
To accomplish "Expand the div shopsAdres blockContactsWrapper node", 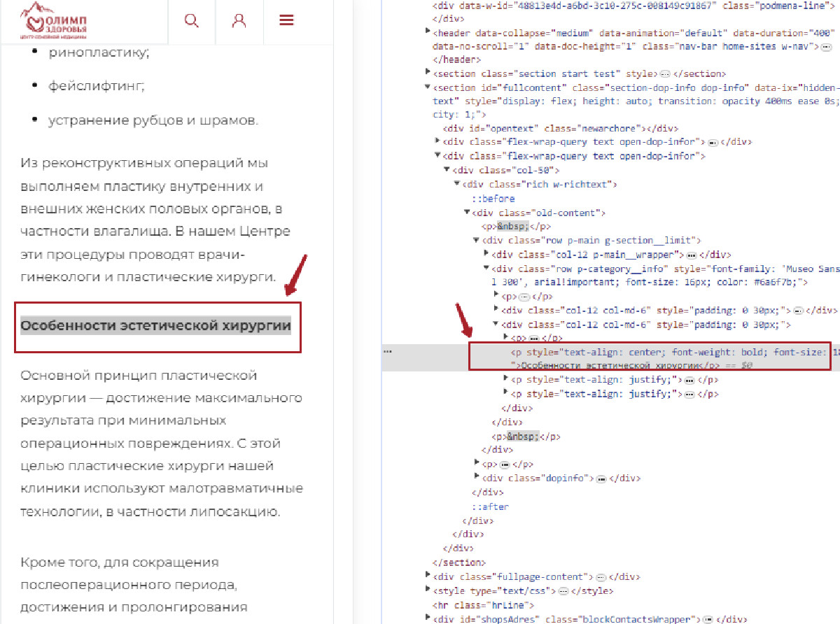I will click(428, 619).
